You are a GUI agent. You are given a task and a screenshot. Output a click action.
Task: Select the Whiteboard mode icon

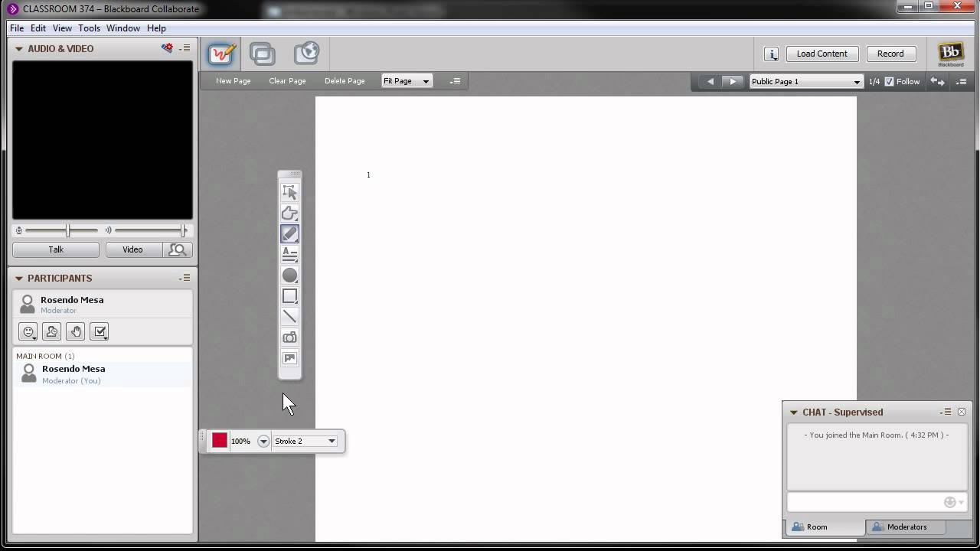[x=221, y=54]
